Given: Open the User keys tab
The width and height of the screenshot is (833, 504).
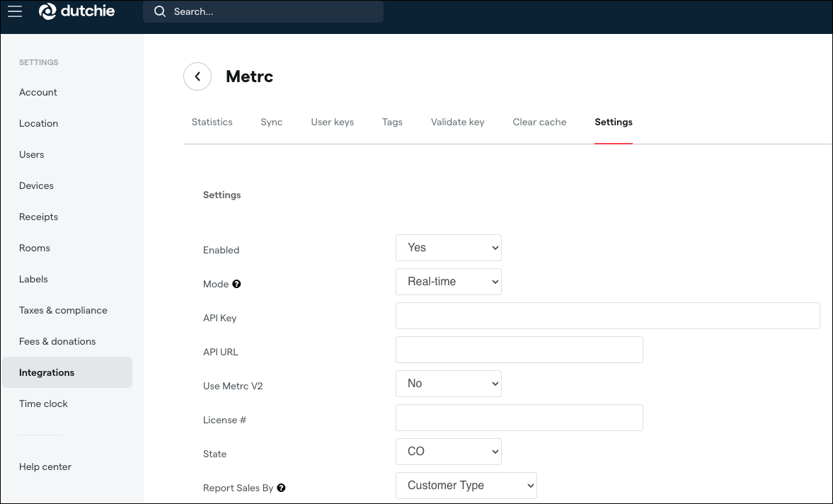Looking at the screenshot, I should click(x=332, y=122).
